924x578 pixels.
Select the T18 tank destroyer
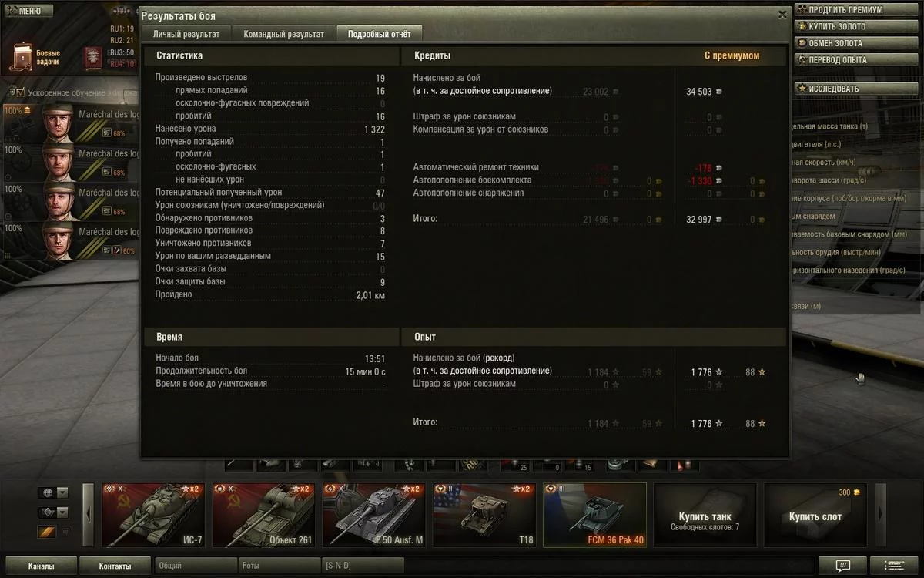tap(484, 515)
